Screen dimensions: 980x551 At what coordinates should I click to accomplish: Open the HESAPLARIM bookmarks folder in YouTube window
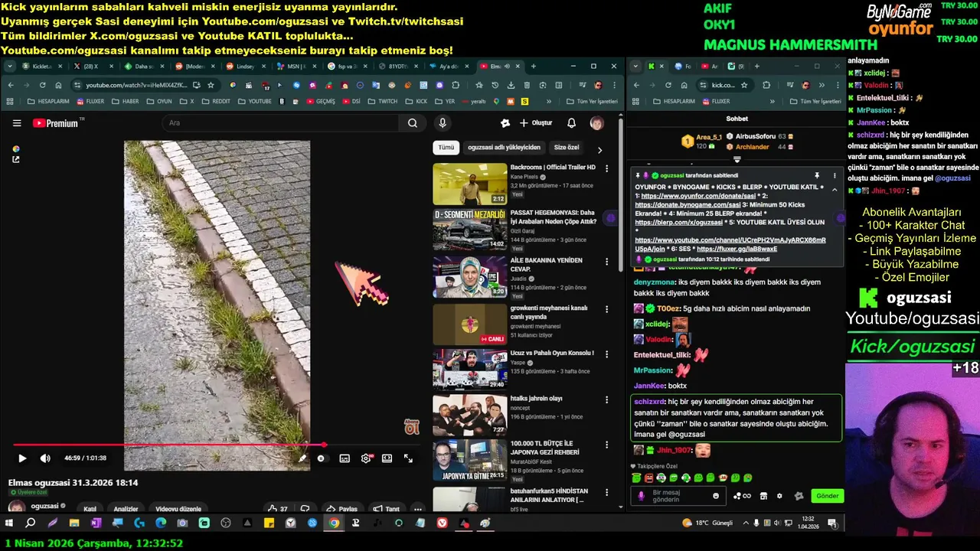(47, 101)
